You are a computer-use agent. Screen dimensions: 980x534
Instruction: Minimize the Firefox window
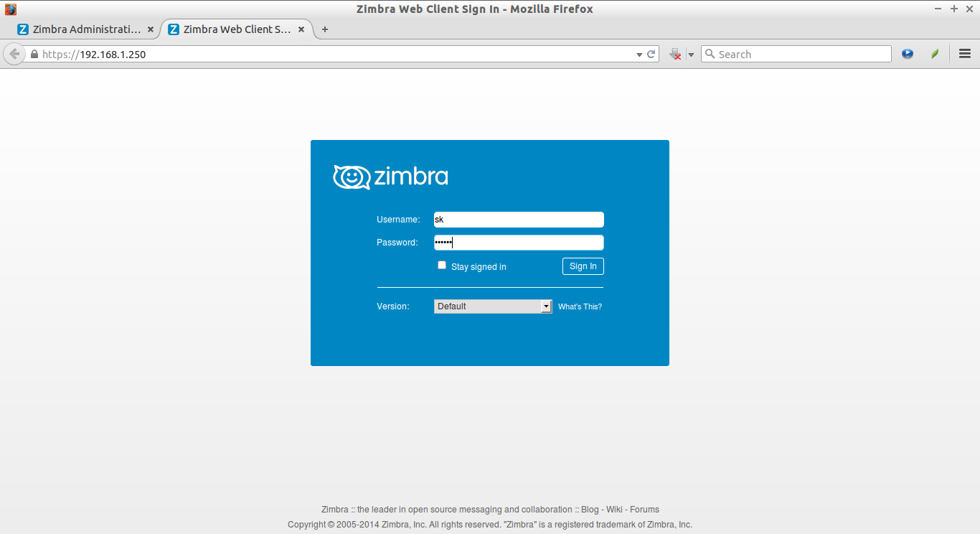pos(938,9)
